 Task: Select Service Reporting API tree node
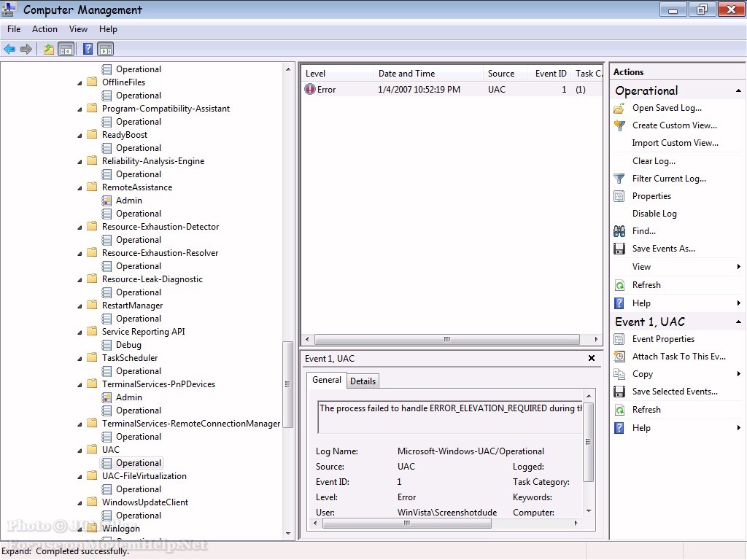[x=144, y=332]
